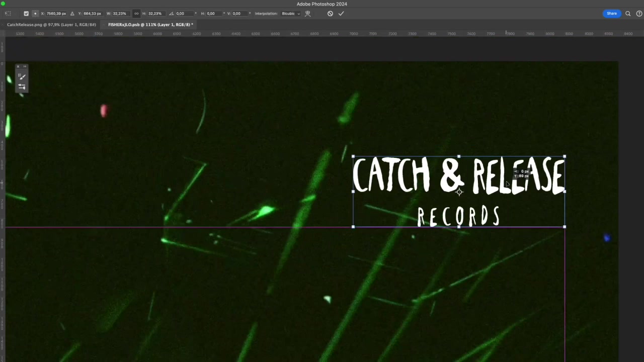Click the transform center reference point crosshair

point(459,192)
